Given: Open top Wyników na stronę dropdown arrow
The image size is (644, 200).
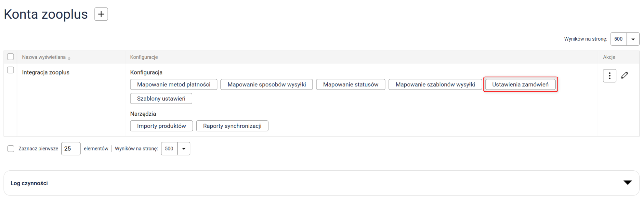Looking at the screenshot, I should [633, 39].
